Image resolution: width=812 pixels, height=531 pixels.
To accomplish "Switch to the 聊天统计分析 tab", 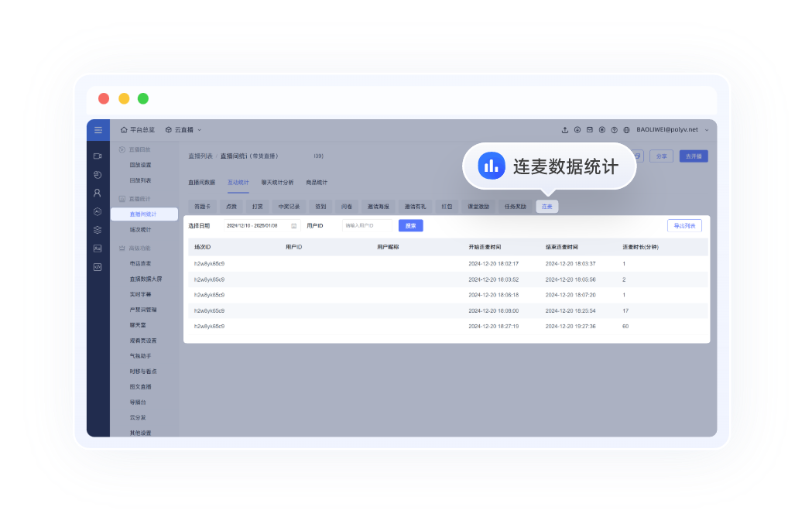I will [x=277, y=183].
